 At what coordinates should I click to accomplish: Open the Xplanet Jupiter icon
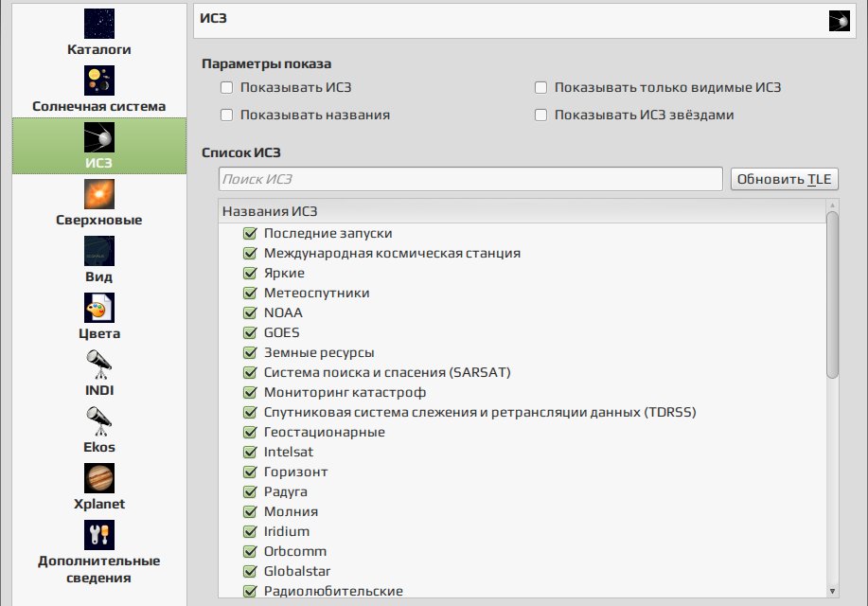(99, 478)
